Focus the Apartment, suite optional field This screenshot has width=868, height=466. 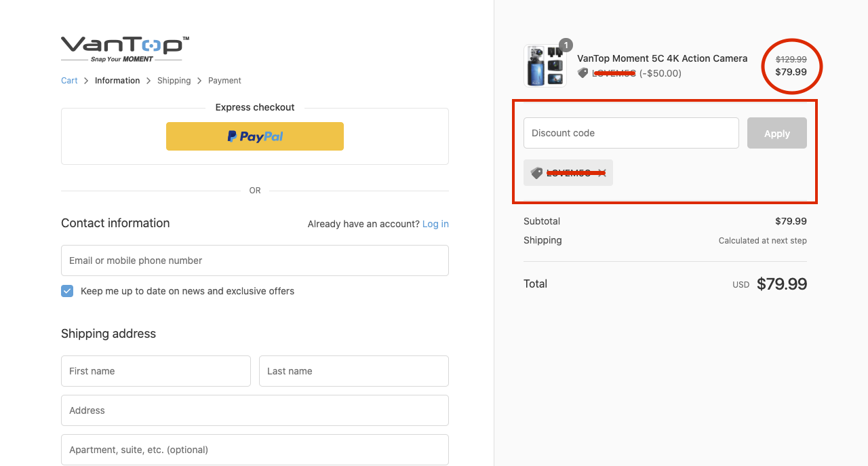click(255, 450)
